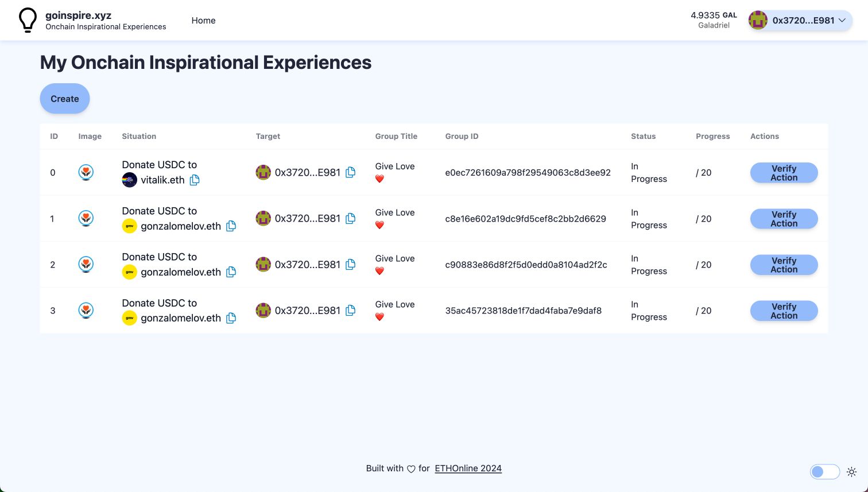Click target wallet avatar in row 2
868x492 pixels.
point(263,264)
